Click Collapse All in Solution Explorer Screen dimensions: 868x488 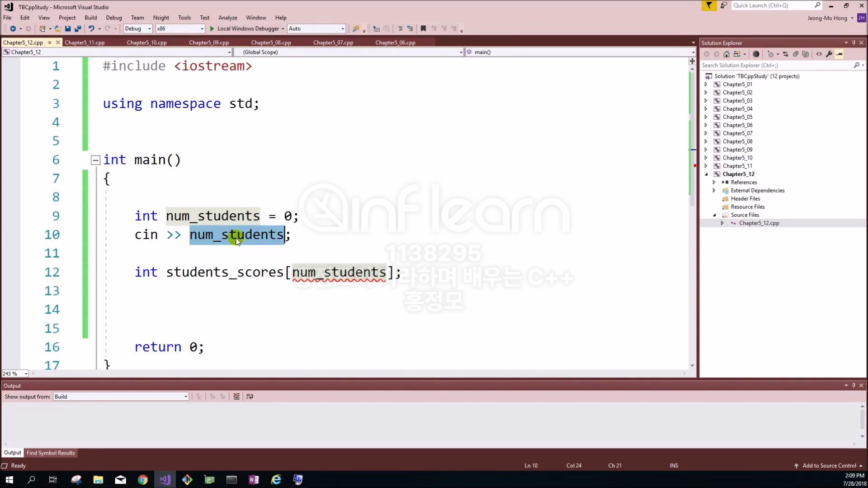coord(796,54)
